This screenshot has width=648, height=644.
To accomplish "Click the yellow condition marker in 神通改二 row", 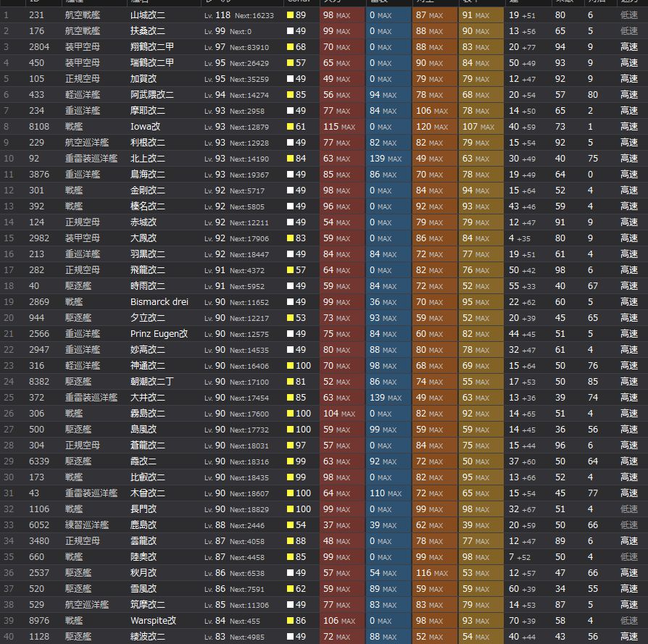I will pyautogui.click(x=290, y=366).
